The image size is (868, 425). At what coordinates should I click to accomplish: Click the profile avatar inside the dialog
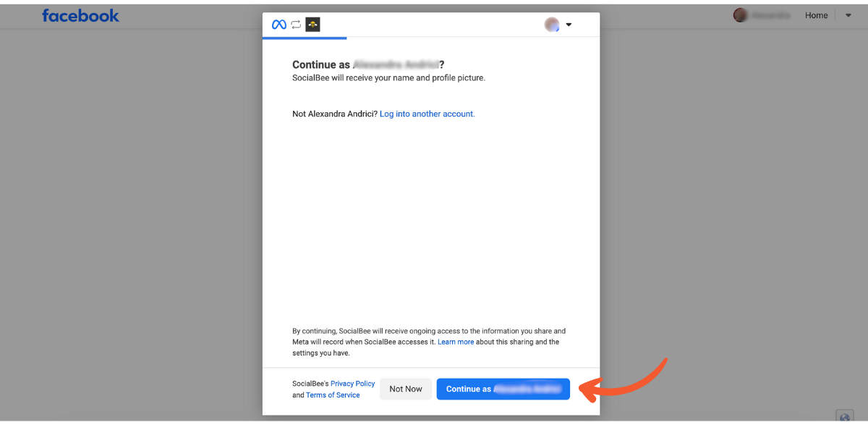pos(552,25)
